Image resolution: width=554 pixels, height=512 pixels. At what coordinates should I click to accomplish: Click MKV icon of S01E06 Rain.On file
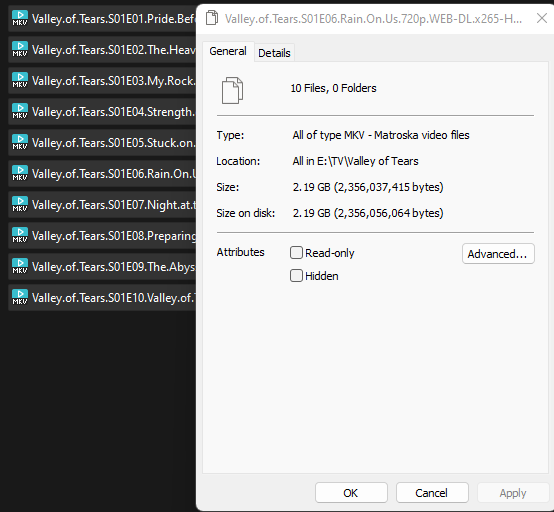(x=20, y=173)
